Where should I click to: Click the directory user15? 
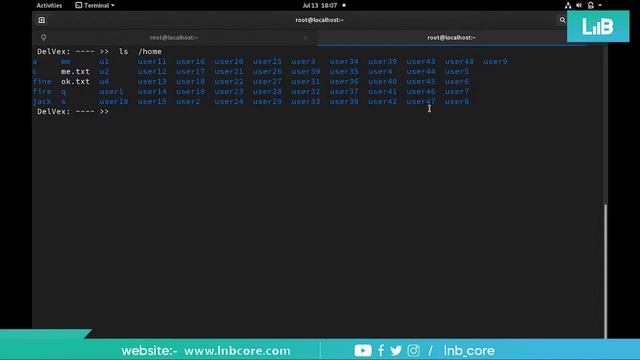(x=152, y=102)
